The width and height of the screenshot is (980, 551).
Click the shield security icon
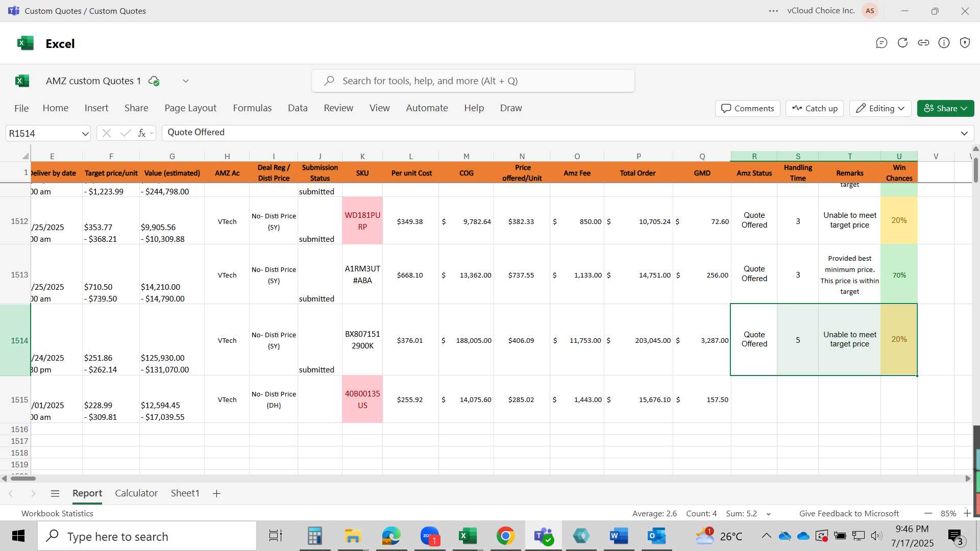coord(965,43)
